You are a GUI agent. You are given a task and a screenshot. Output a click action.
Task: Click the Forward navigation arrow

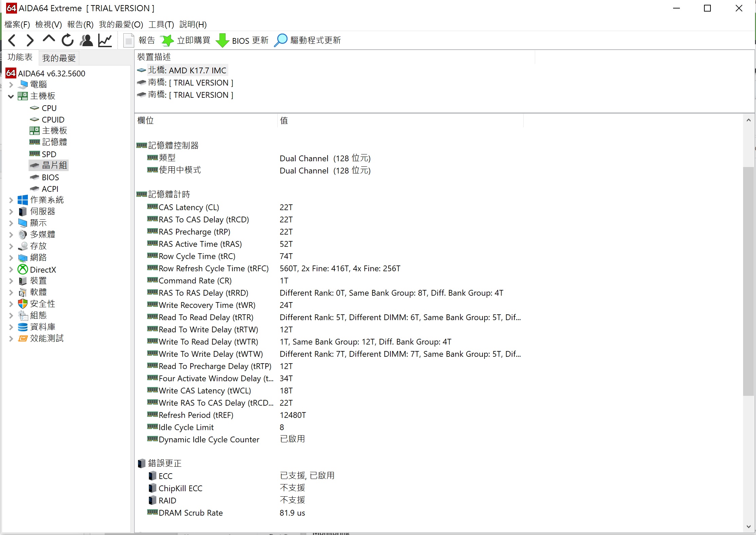click(x=30, y=40)
